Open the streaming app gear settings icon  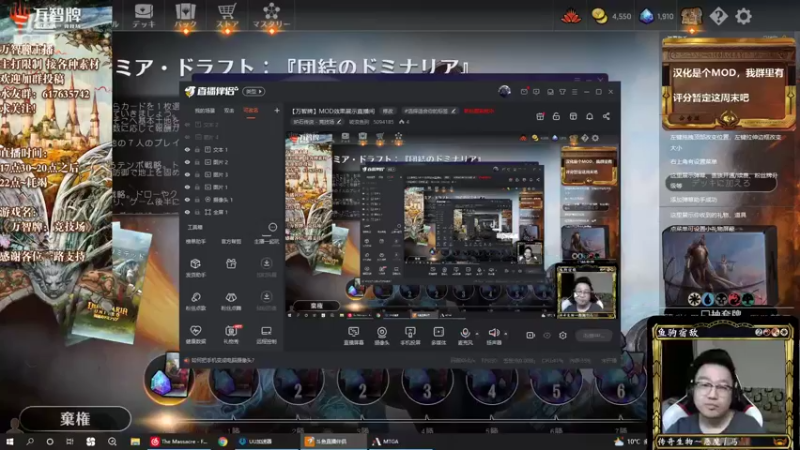click(x=563, y=335)
